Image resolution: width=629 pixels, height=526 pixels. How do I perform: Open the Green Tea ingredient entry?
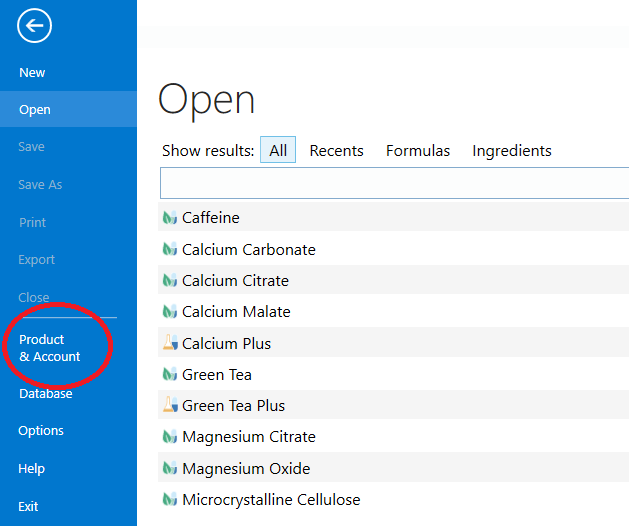(x=217, y=375)
